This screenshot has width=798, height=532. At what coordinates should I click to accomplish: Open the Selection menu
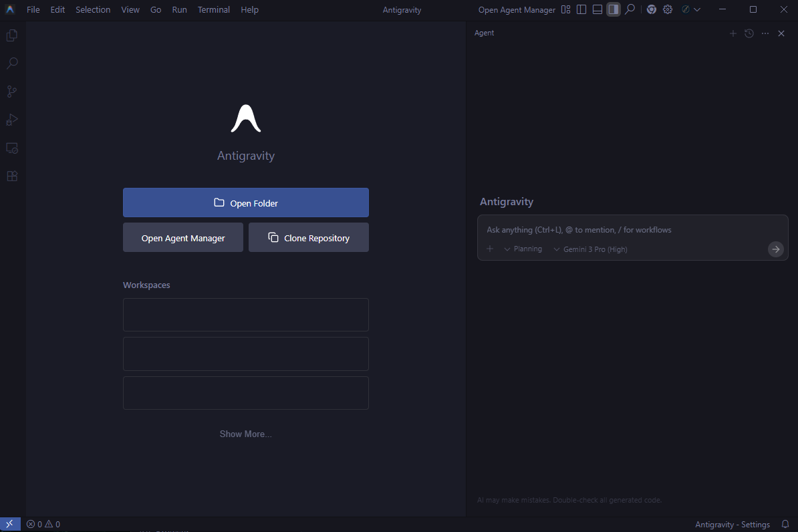click(93, 9)
